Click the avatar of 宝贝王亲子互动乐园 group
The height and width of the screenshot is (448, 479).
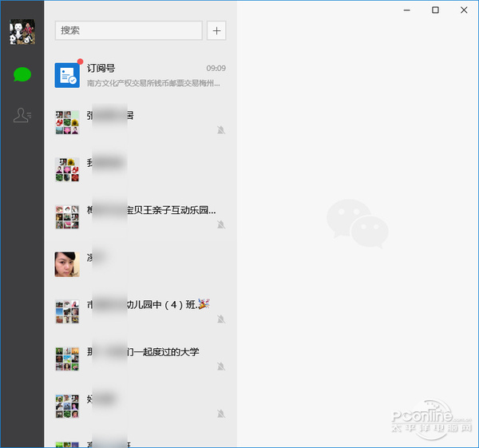(x=67, y=217)
